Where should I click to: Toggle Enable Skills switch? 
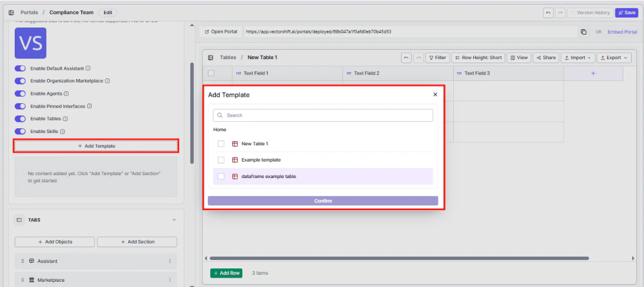20,132
